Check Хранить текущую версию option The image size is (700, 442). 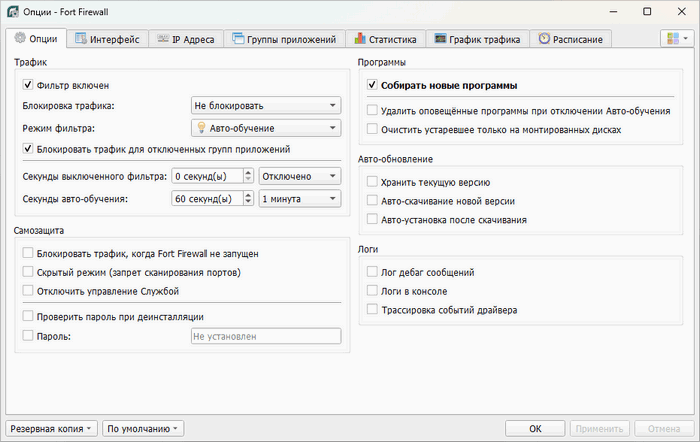pyautogui.click(x=373, y=182)
